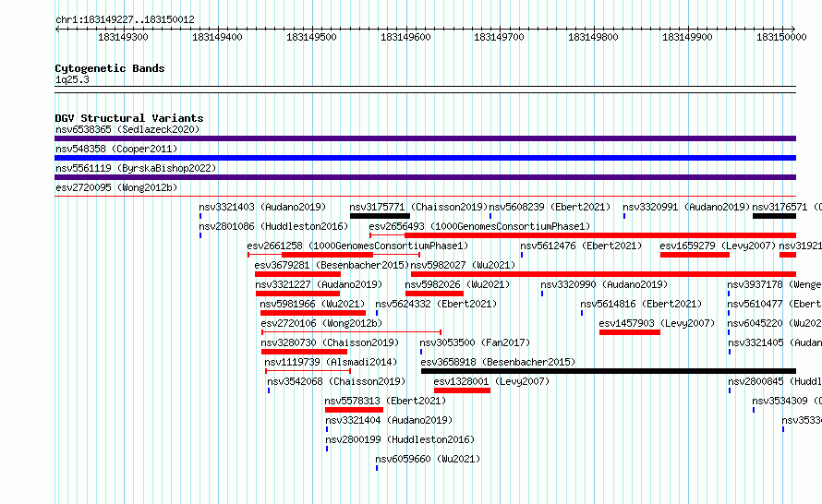Click the chr1:183149227..183150012 region label

coord(125,19)
